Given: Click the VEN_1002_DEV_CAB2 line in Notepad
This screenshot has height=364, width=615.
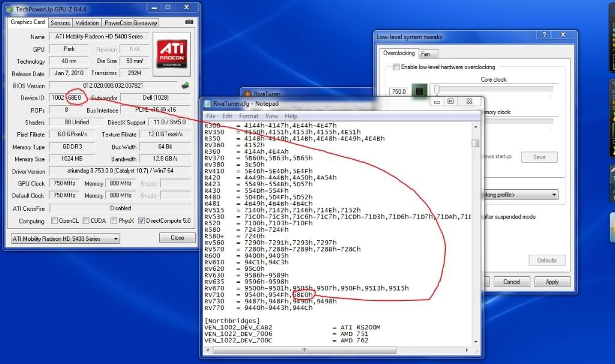Looking at the screenshot, I should click(292, 327).
